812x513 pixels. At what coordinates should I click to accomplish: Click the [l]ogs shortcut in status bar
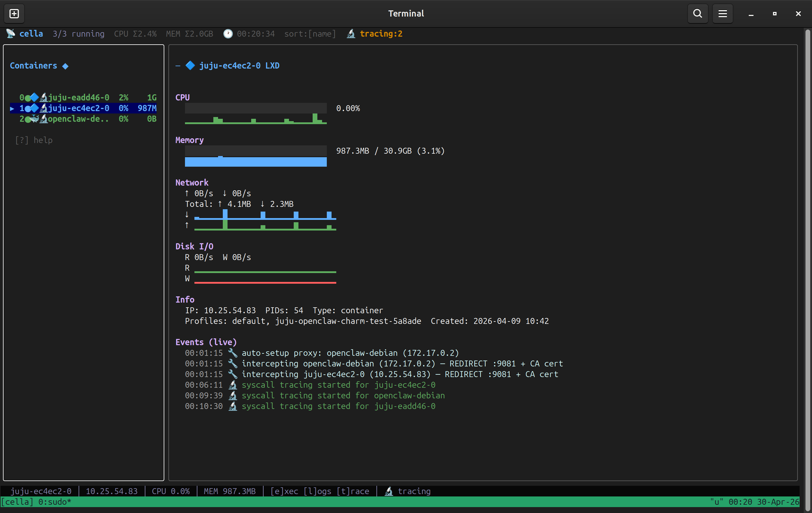[x=317, y=491]
